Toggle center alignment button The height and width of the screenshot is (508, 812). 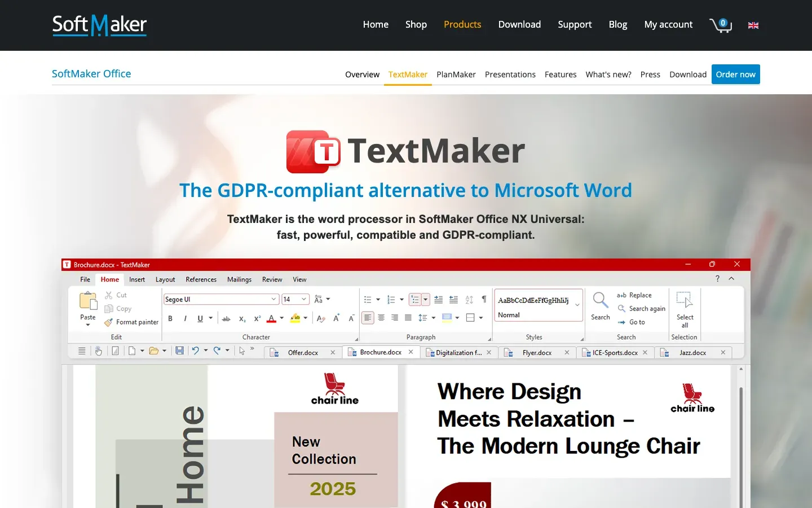381,318
